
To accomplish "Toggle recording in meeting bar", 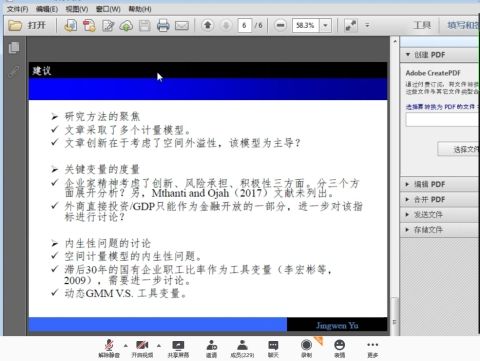I will [306, 349].
